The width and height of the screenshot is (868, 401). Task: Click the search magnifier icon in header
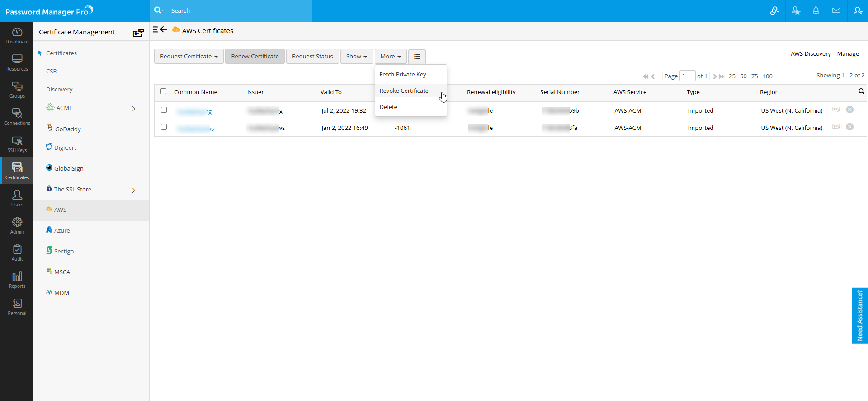[x=158, y=10]
